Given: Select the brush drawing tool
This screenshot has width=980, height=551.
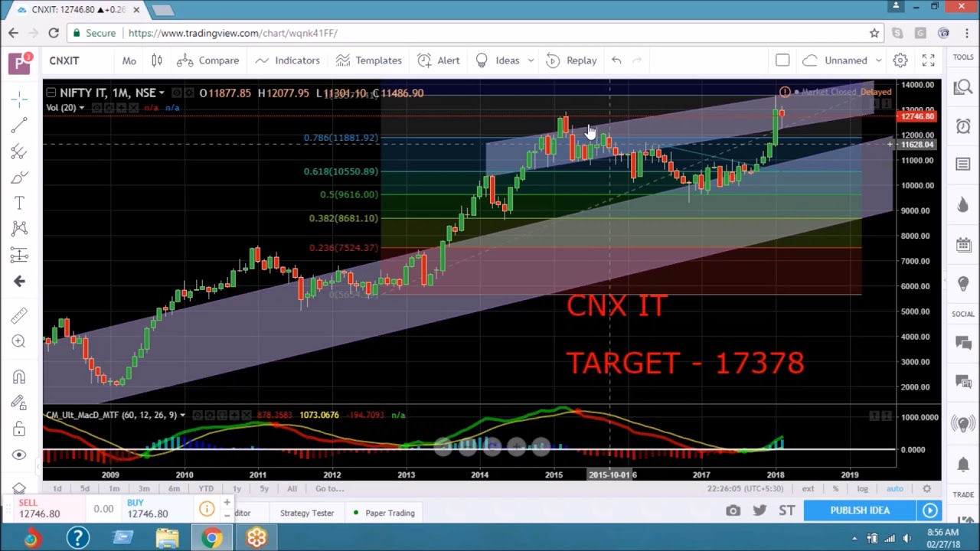Looking at the screenshot, I should (19, 177).
